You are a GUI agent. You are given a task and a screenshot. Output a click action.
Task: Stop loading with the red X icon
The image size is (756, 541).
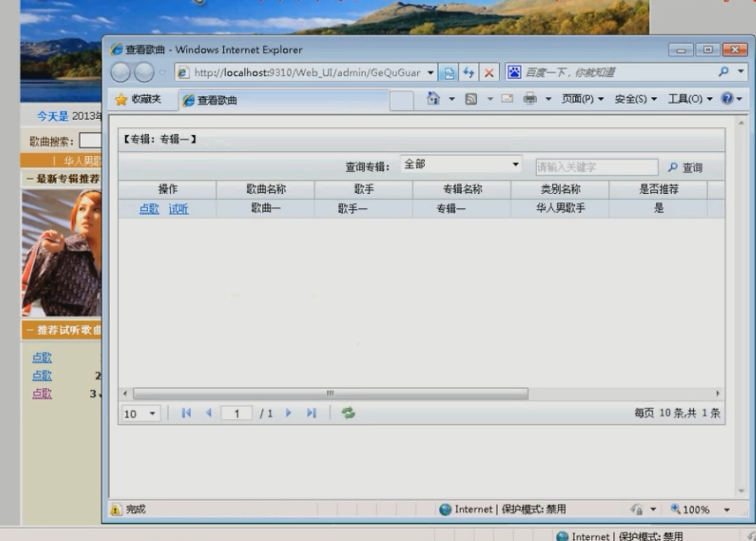pos(489,73)
